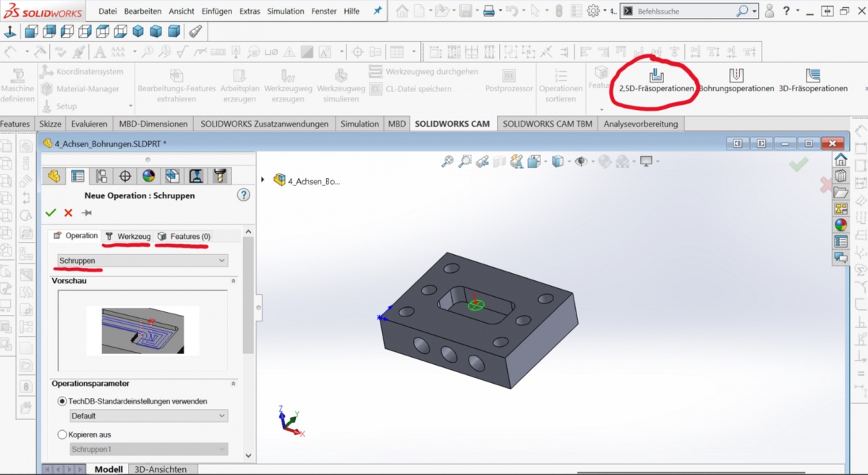Collapse the Vorschau section
Viewport: 868px width, 475px height.
click(233, 281)
